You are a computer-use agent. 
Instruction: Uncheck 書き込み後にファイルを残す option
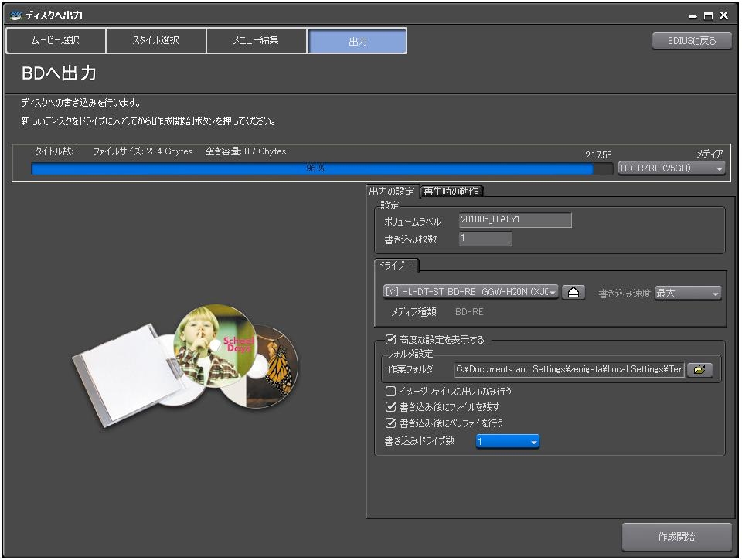390,407
